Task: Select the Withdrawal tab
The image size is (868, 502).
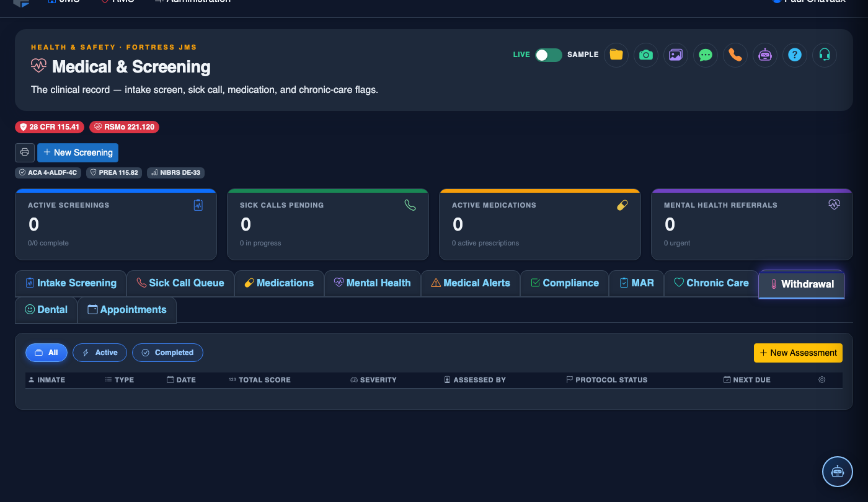Action: pos(802,284)
